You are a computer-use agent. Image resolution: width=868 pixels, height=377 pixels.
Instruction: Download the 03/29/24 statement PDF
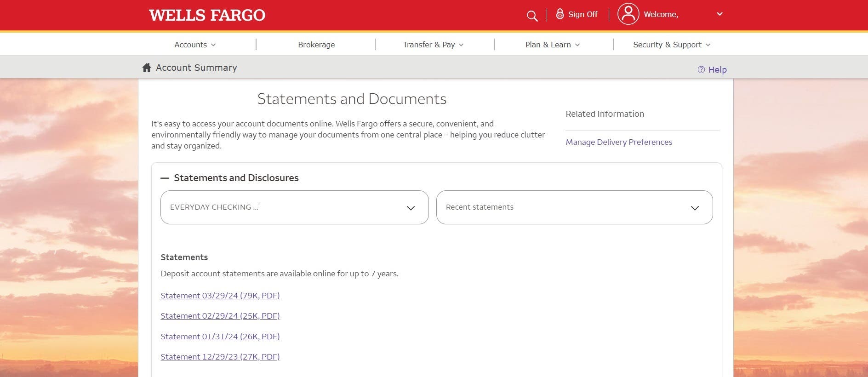pyautogui.click(x=220, y=296)
